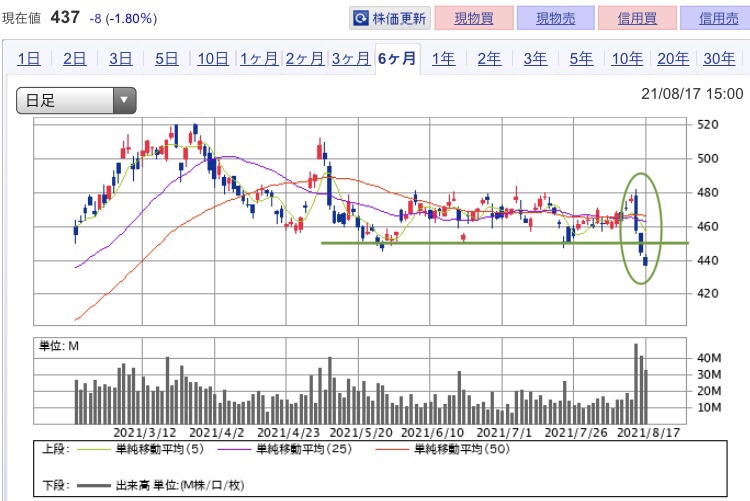Switch to the 1日 period tab
This screenshot has height=501, width=750.
[x=29, y=58]
